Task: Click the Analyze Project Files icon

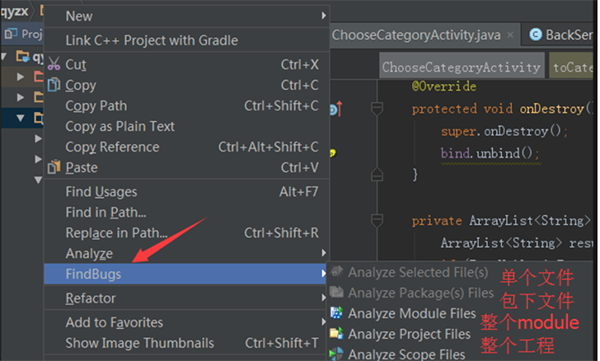Action: [336, 333]
